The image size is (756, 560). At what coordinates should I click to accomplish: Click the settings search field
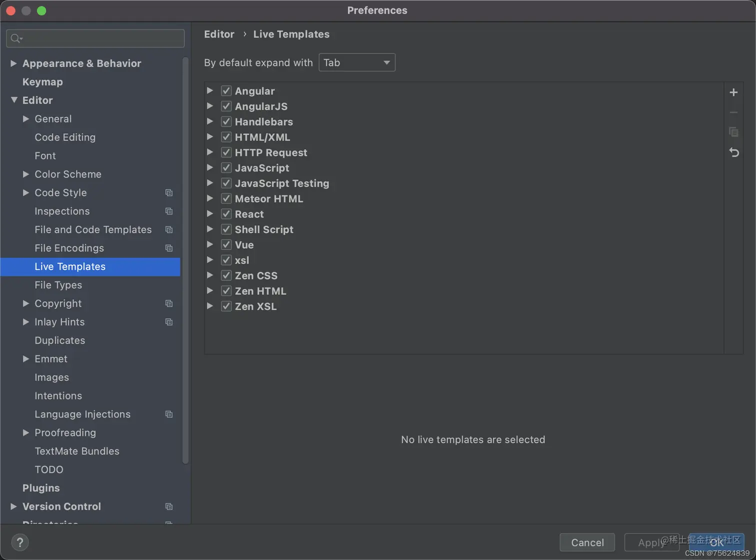pyautogui.click(x=95, y=38)
